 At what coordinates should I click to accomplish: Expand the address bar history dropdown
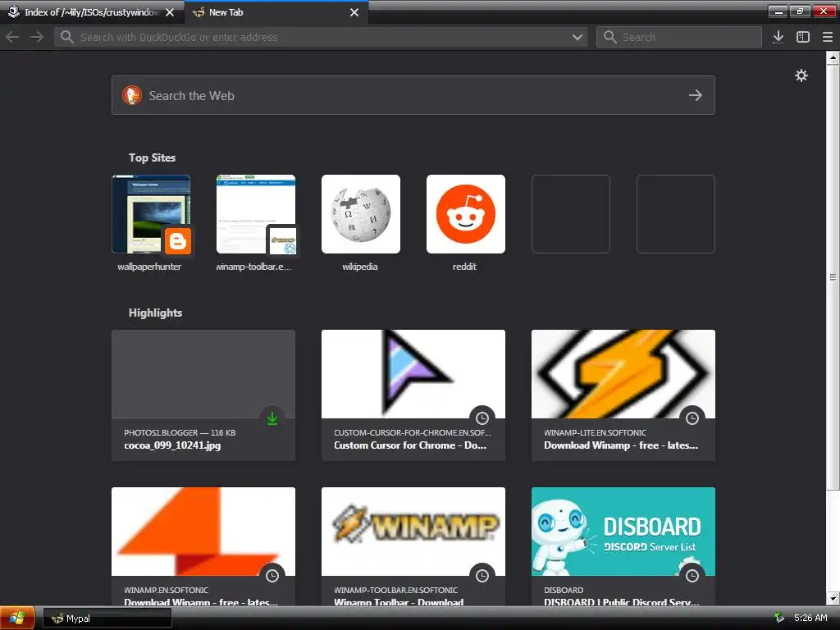point(577,37)
